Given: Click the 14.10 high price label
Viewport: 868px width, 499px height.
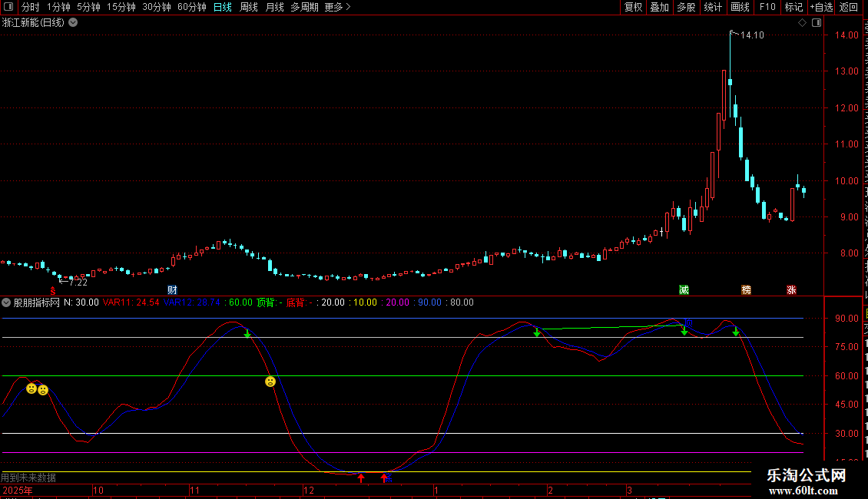Looking at the screenshot, I should click(x=752, y=35).
